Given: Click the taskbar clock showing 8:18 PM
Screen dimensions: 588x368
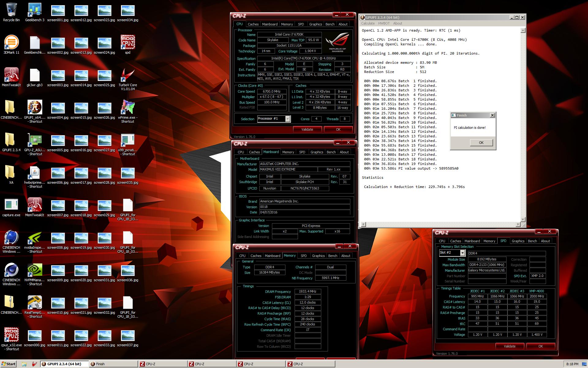Looking at the screenshot, I should click(x=572, y=364).
